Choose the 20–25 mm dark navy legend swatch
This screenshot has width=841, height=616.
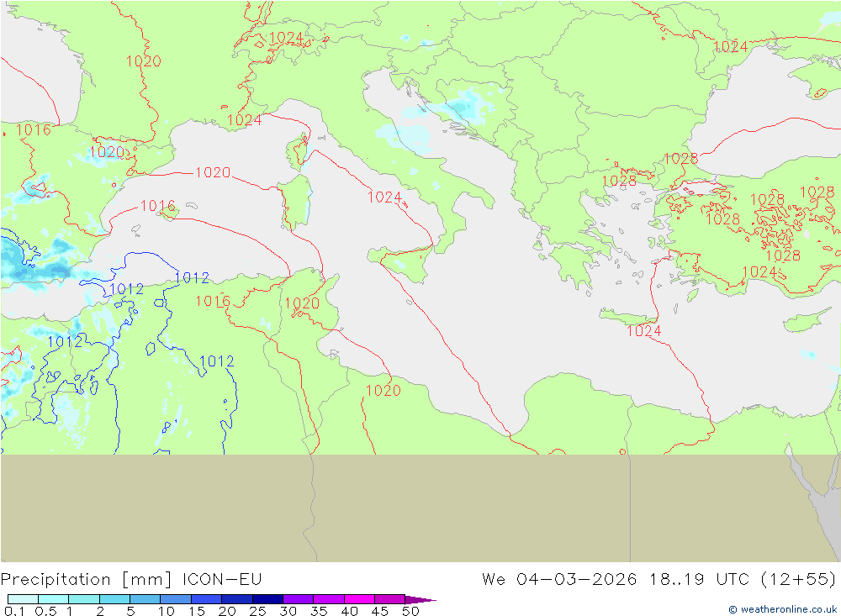click(x=237, y=599)
